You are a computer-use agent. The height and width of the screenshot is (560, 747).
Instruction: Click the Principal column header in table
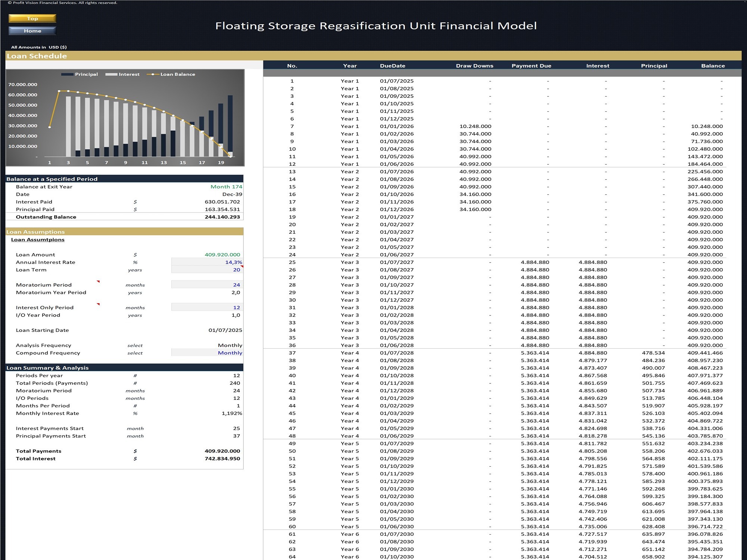(654, 66)
